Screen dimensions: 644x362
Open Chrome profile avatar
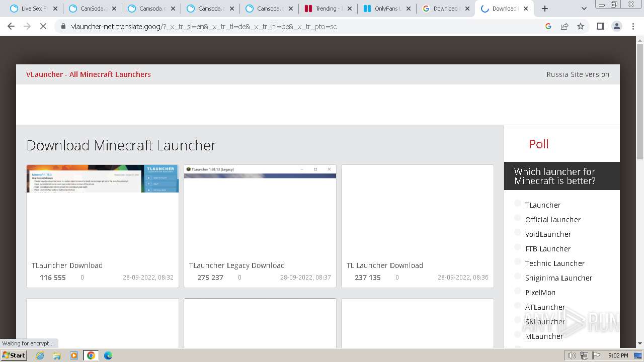[617, 26]
